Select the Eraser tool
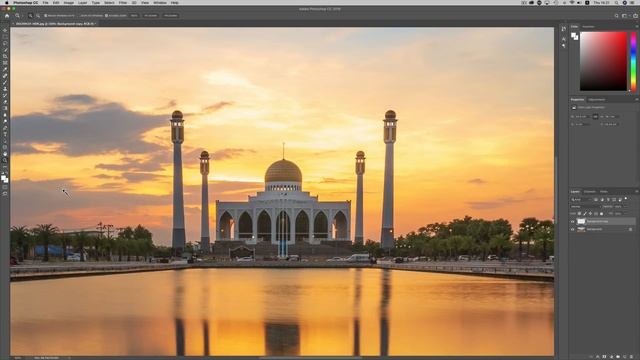 [x=5, y=102]
